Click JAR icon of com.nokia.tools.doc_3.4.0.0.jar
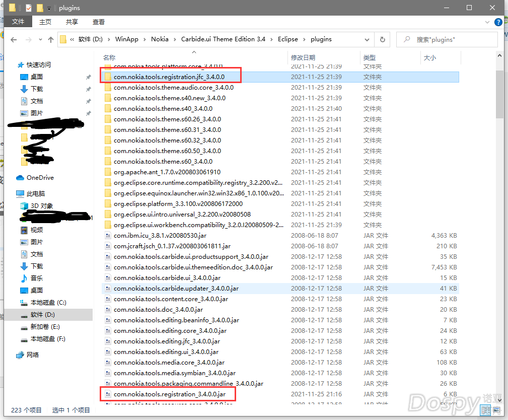 point(108,310)
